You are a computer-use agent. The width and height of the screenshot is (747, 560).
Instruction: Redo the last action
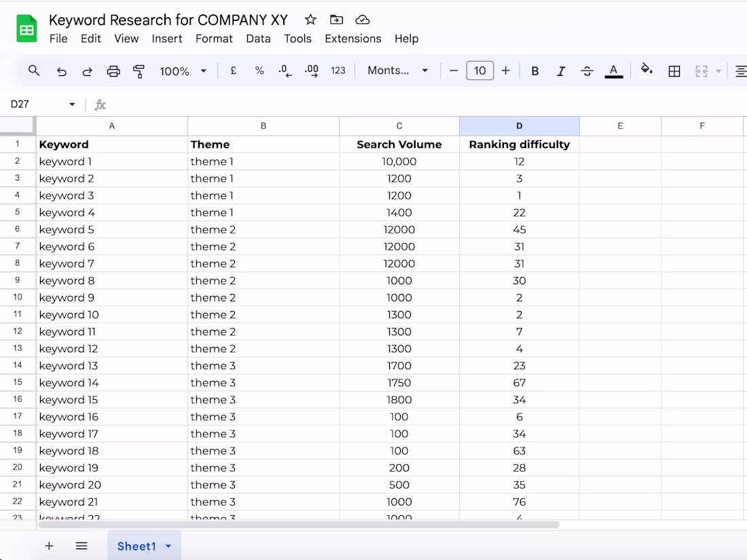pyautogui.click(x=87, y=71)
